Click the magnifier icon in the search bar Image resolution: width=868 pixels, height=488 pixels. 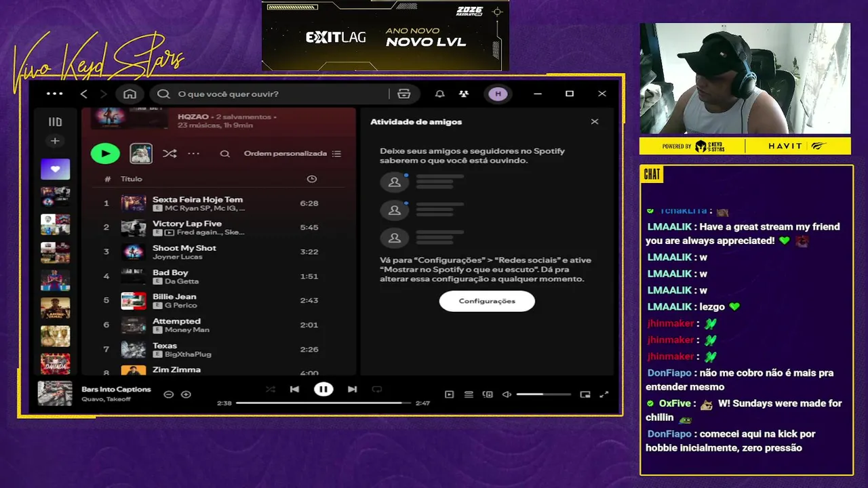[163, 94]
